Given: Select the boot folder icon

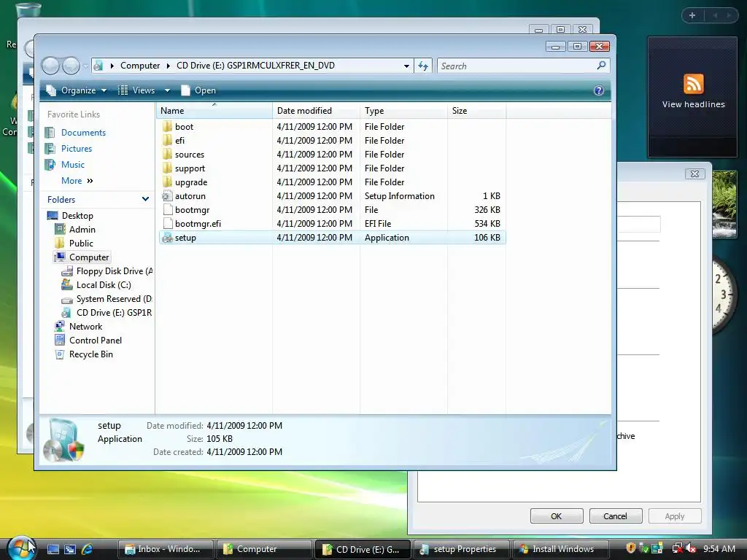Looking at the screenshot, I should pos(167,127).
